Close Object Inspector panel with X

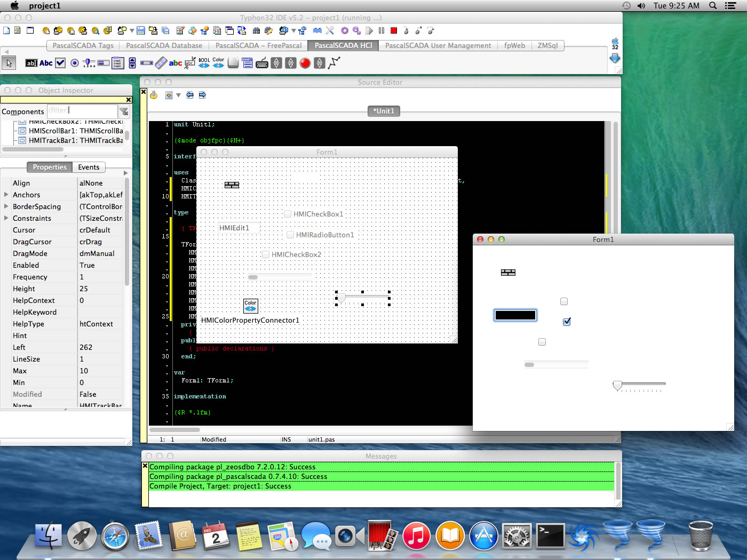[x=129, y=100]
